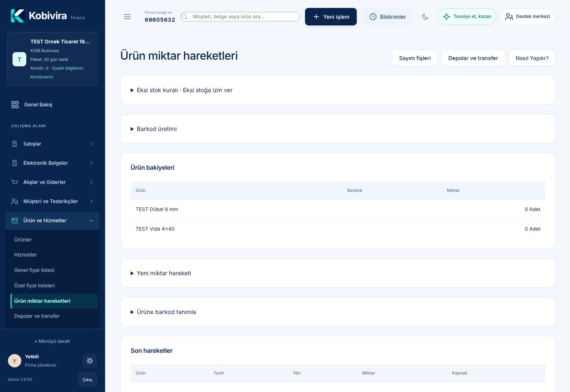The width and height of the screenshot is (570, 392).
Task: Click the Yeni işlem button
Action: [x=331, y=17]
